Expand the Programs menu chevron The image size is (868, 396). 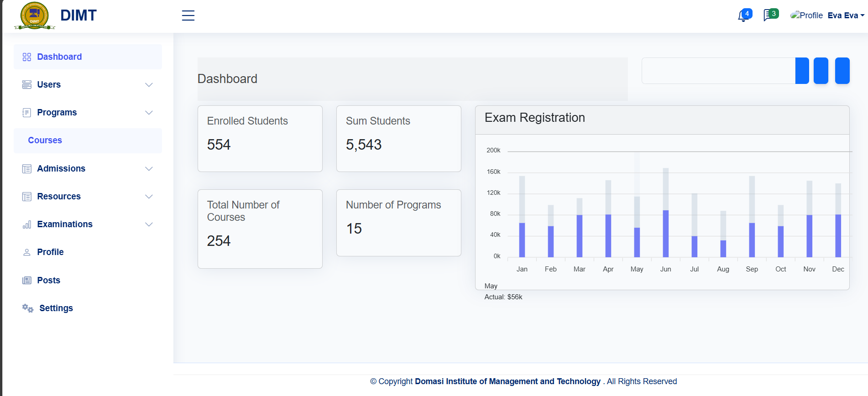click(149, 113)
